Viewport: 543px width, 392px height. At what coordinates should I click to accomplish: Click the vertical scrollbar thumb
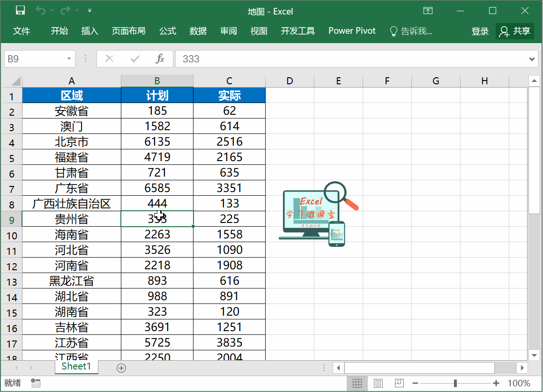[535, 151]
